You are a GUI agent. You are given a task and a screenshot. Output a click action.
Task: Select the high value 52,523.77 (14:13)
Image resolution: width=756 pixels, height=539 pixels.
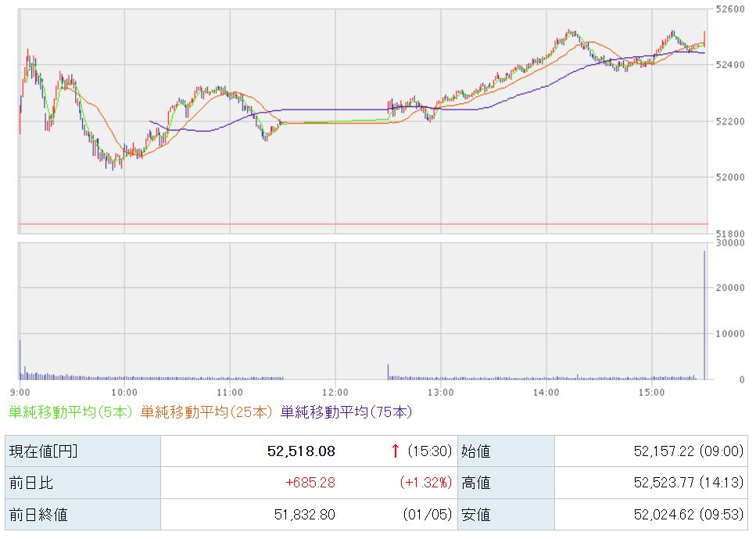pyautogui.click(x=688, y=483)
